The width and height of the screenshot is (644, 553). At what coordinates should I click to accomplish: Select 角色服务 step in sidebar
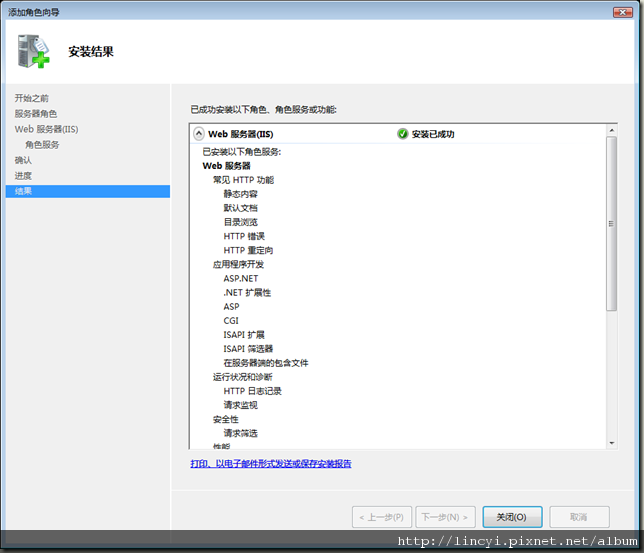42,145
